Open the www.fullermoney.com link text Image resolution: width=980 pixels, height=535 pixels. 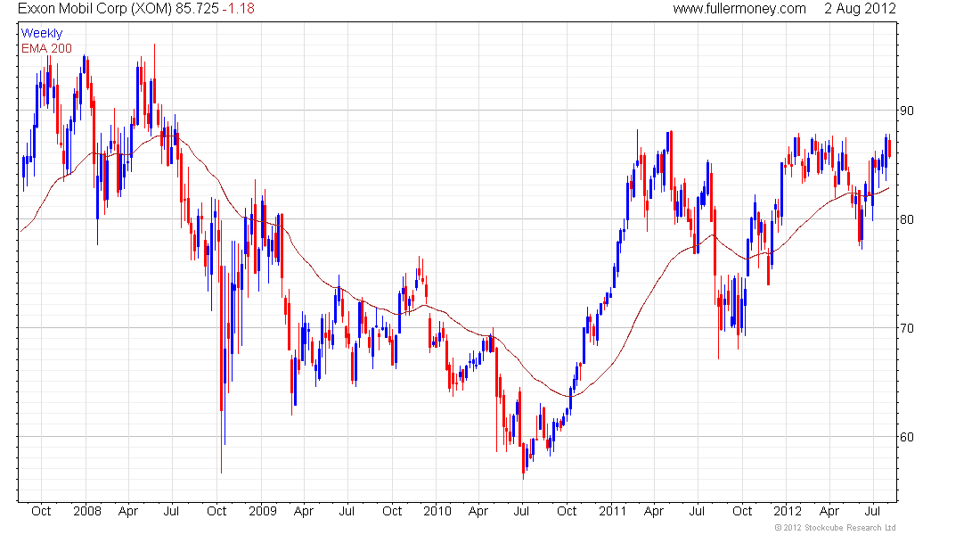click(x=739, y=9)
